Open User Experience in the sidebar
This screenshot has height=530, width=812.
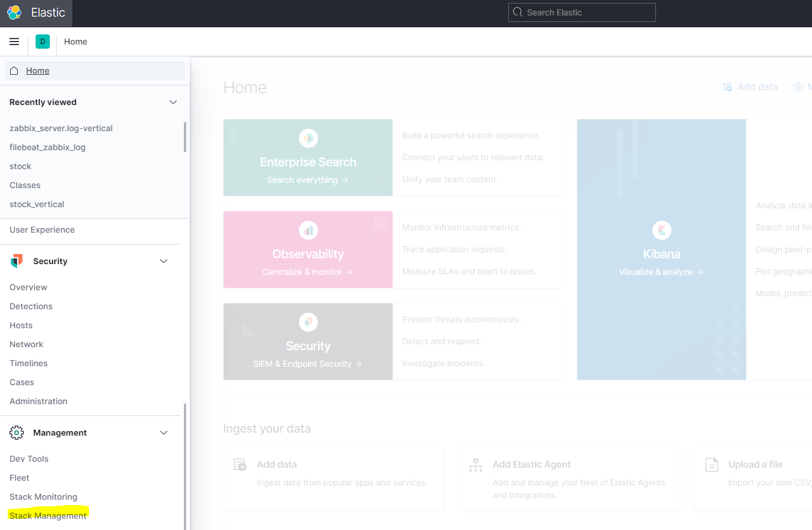pos(42,230)
